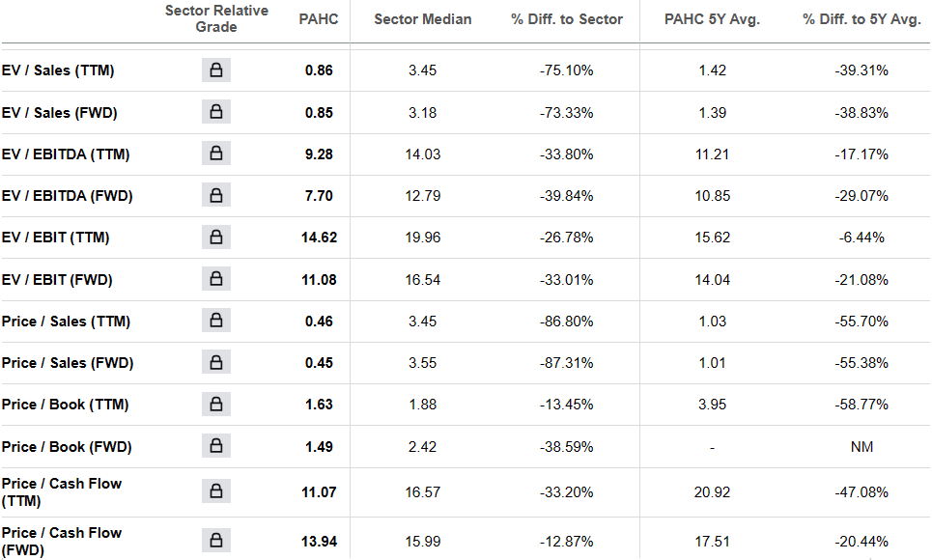The image size is (932, 560).
Task: Click the lock icon for EV / EBITDA (FWD)
Action: 216,195
